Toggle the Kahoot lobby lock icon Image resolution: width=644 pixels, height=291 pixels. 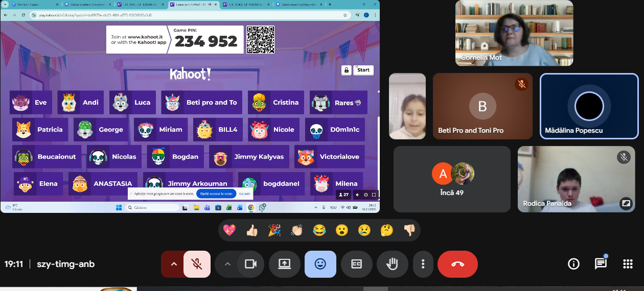click(x=347, y=70)
